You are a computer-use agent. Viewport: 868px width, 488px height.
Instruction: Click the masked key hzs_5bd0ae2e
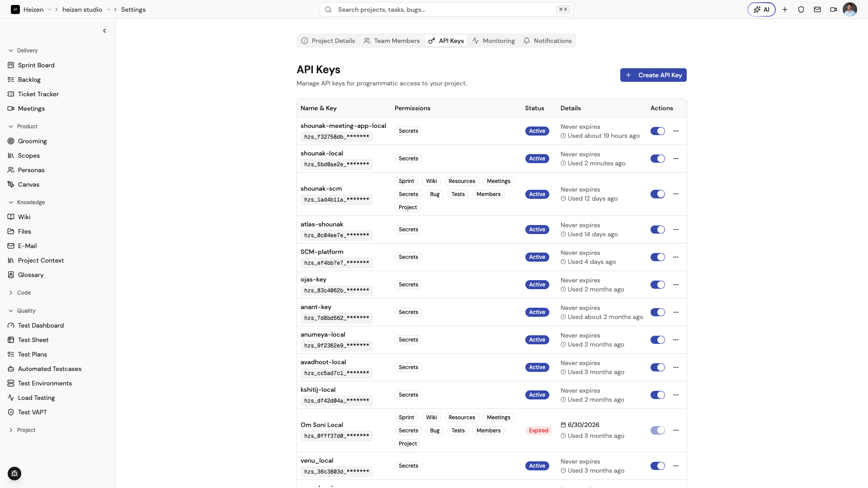pos(337,164)
